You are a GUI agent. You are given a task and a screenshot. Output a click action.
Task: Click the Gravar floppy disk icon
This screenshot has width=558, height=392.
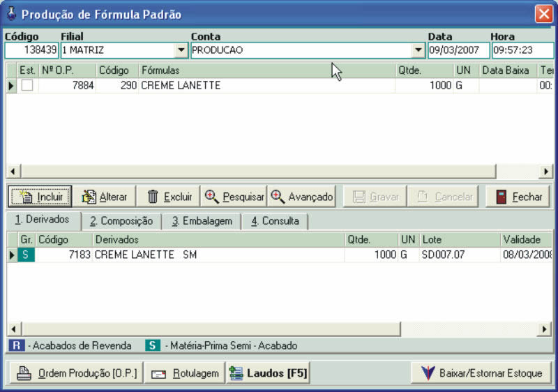tap(359, 197)
